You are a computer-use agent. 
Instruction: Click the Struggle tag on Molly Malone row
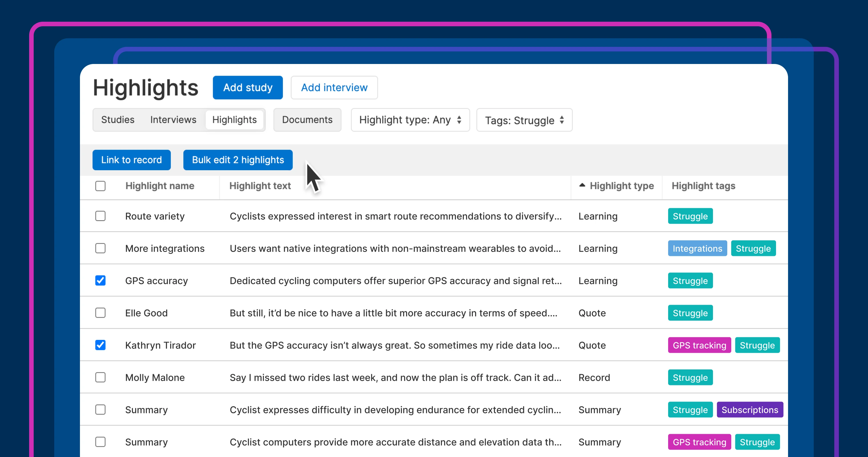click(x=690, y=378)
